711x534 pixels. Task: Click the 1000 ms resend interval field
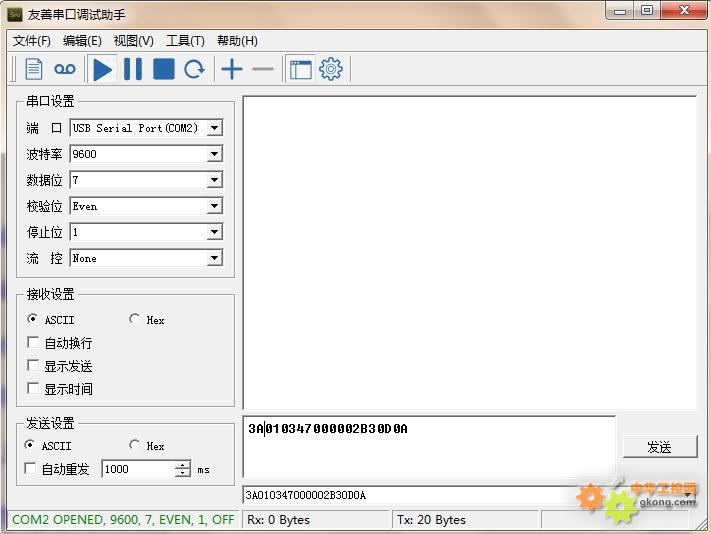138,469
